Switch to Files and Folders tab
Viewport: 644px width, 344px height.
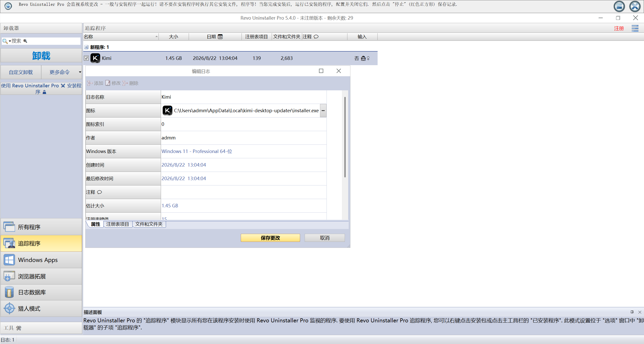coord(149,224)
